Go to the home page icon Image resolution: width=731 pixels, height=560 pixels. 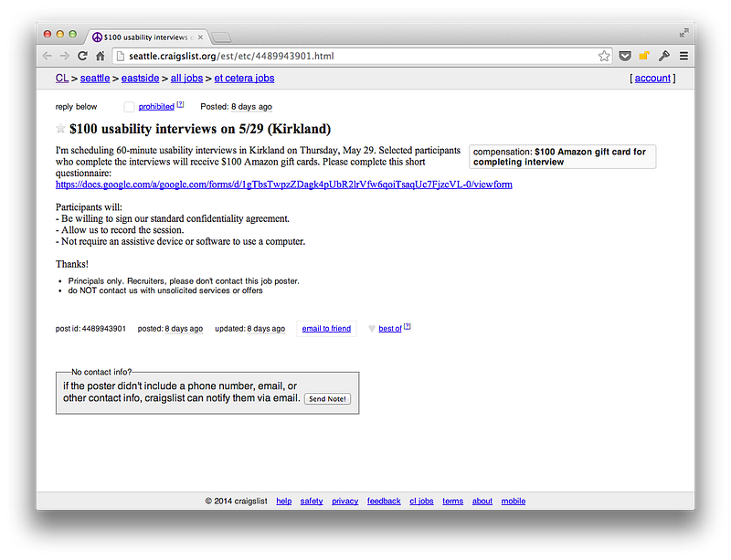coord(100,56)
